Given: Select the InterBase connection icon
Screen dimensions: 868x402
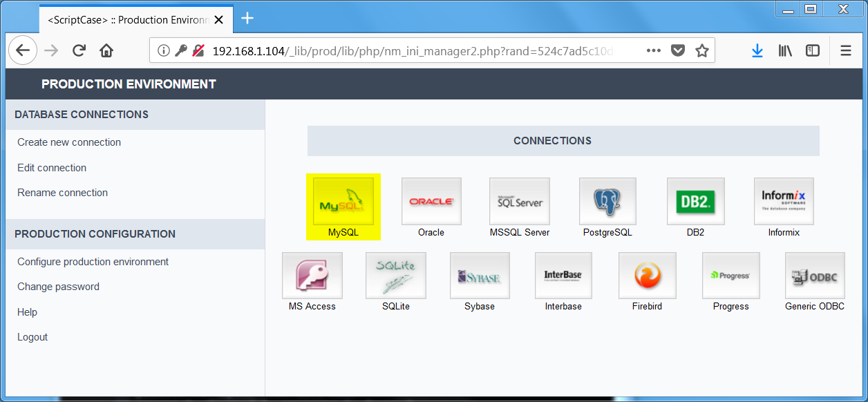Looking at the screenshot, I should point(563,275).
